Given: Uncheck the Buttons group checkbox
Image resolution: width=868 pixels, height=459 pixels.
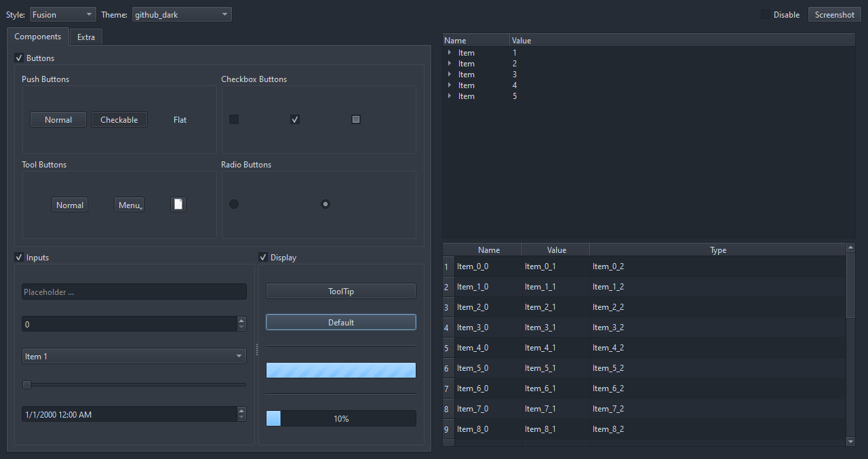Looking at the screenshot, I should [x=19, y=58].
